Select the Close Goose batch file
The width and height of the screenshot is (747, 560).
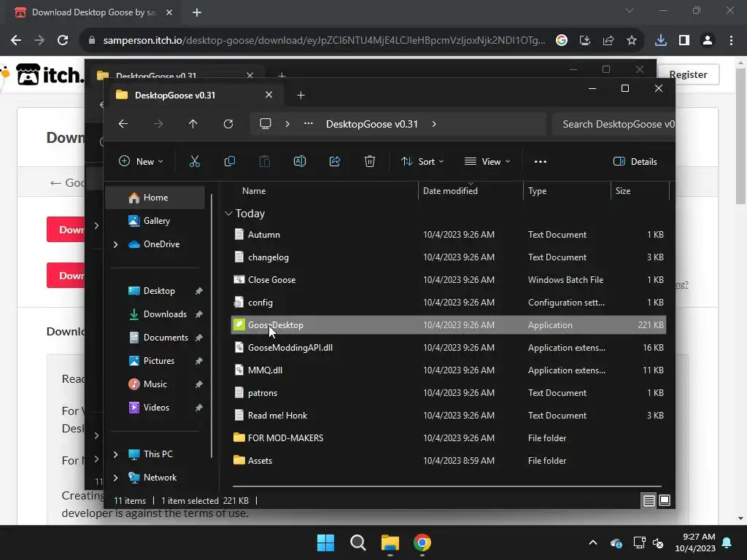pyautogui.click(x=449, y=280)
